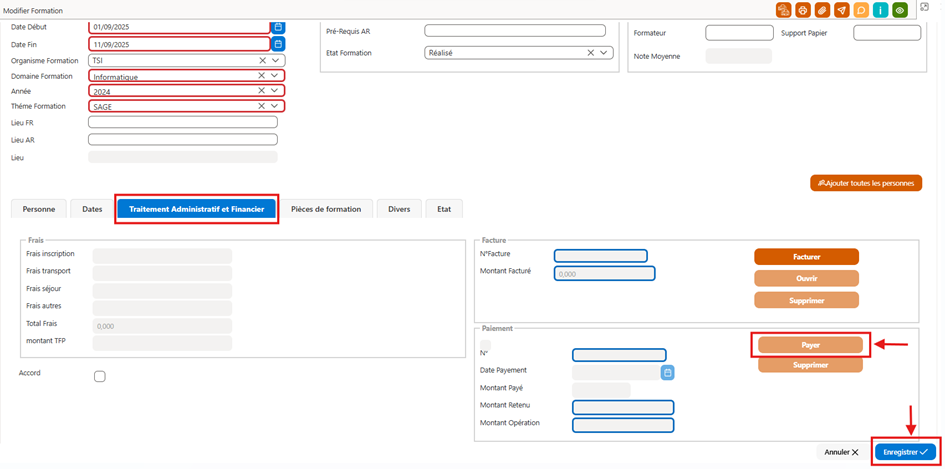Click the paper plane send icon
The height and width of the screenshot is (469, 945).
tap(841, 10)
